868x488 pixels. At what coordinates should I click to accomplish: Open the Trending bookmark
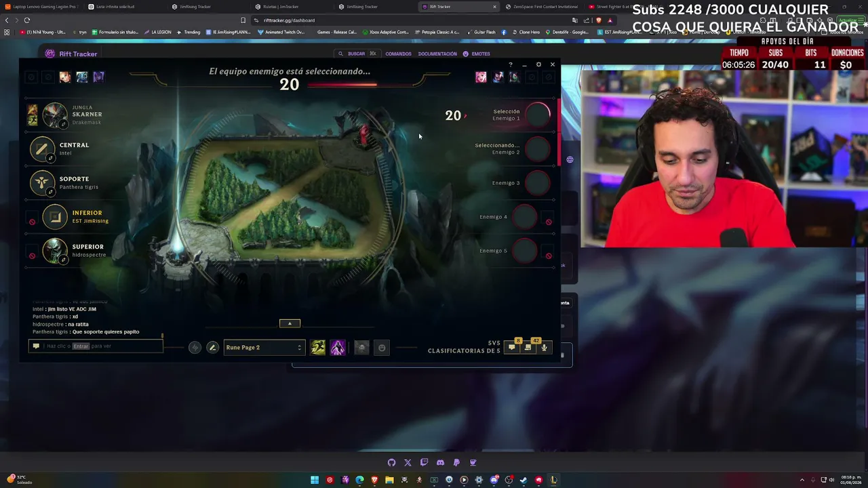click(189, 32)
